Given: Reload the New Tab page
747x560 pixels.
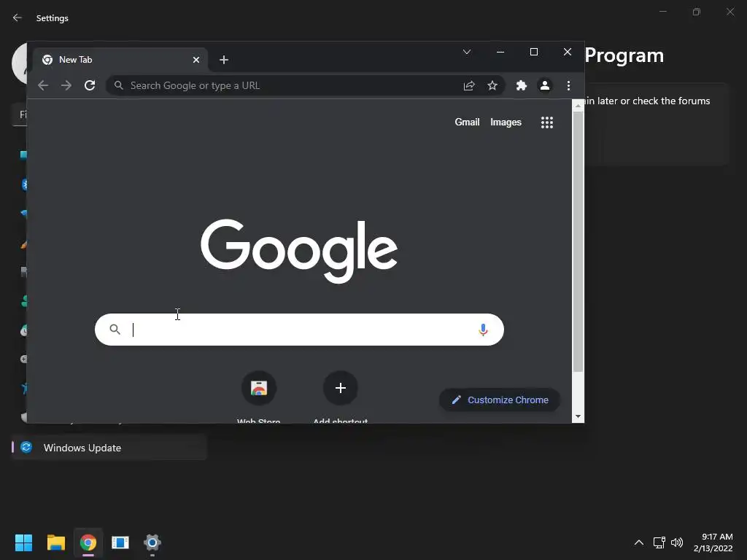Looking at the screenshot, I should 90,86.
